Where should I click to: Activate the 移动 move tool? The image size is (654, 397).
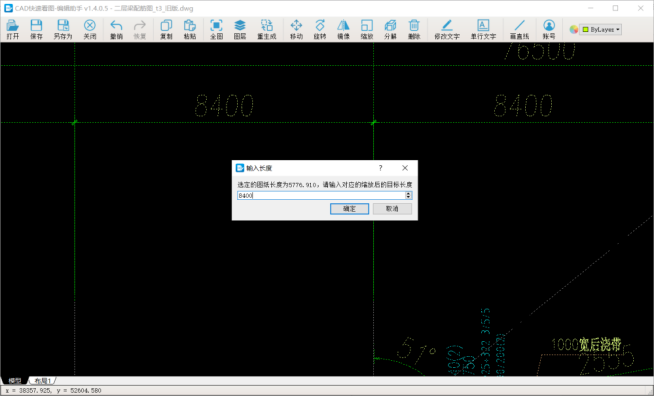pos(296,29)
